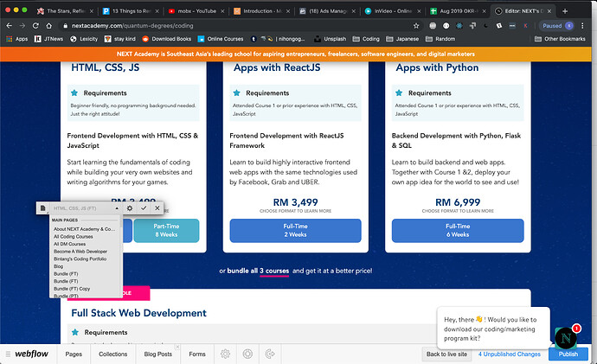Click the underlined 3 courses link

pyautogui.click(x=274, y=271)
